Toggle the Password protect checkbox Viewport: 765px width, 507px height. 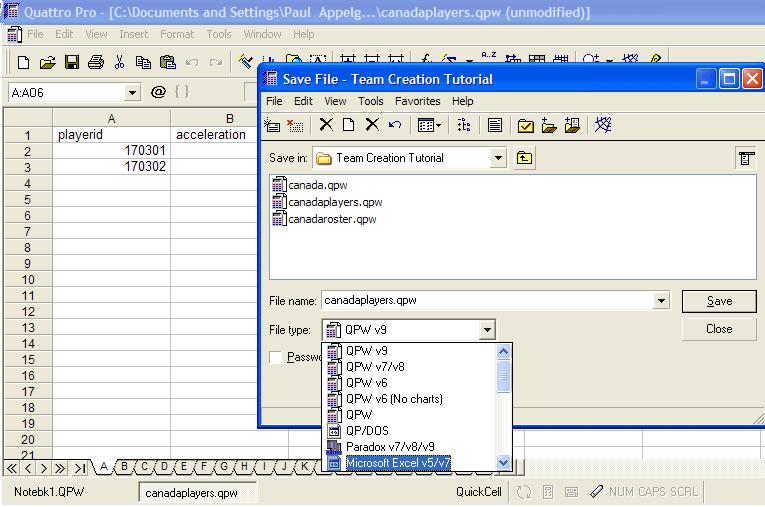click(275, 357)
